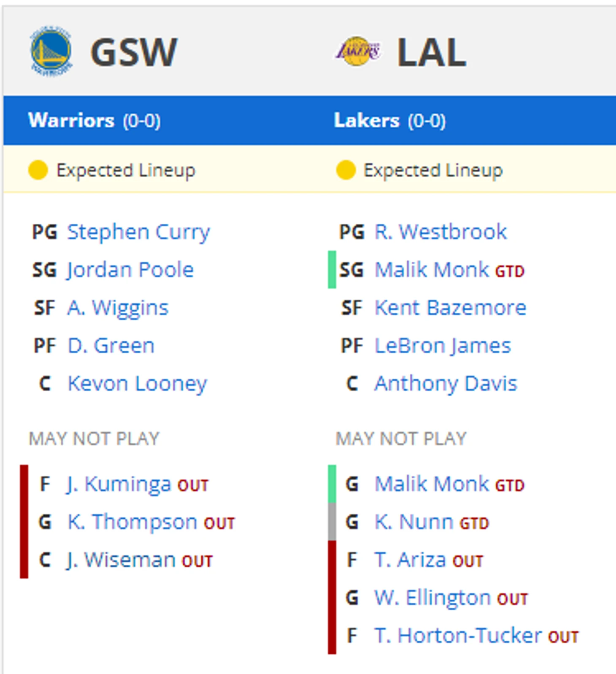This screenshot has width=616, height=674.
Task: Open D. Green player link
Action: [x=111, y=346]
